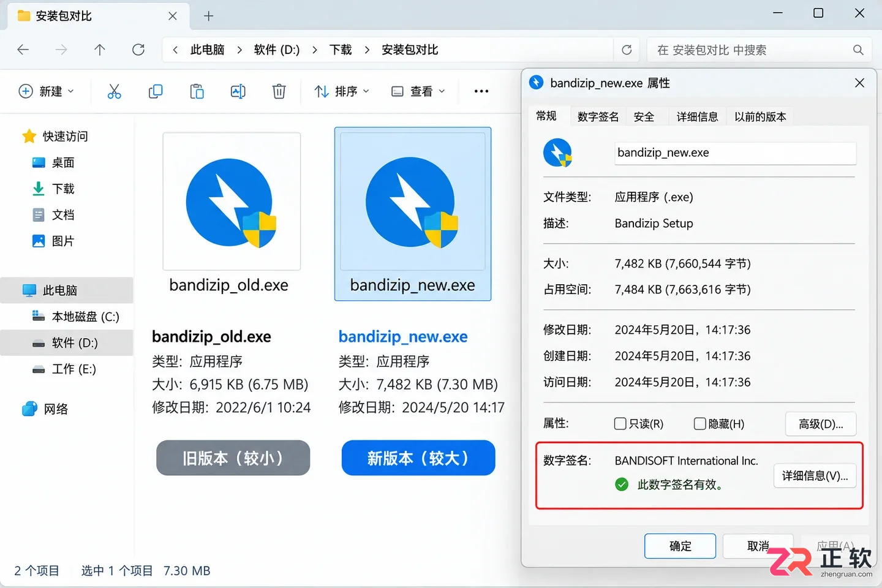
Task: Switch to the 安全 tab
Action: [644, 116]
